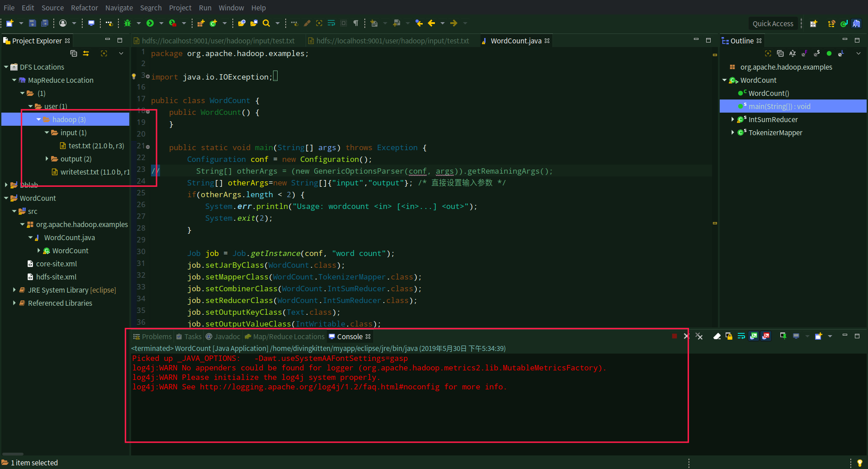Viewport: 868px width, 469px height.
Task: Collapse the hadoop folder in DFS Locations
Action: 39,119
